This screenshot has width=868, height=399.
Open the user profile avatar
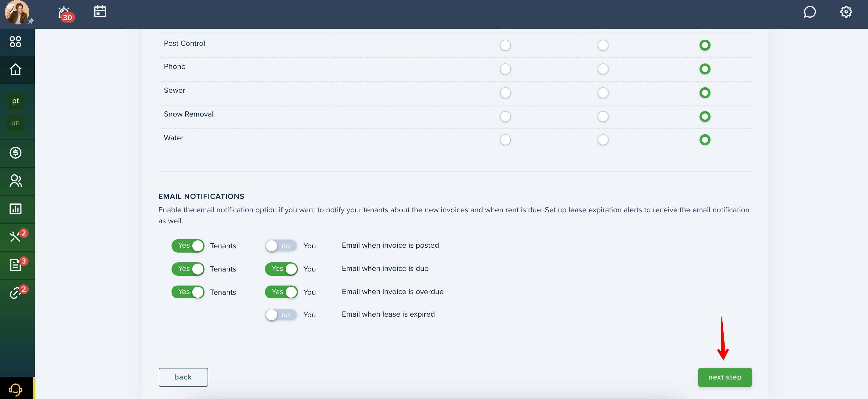[17, 13]
